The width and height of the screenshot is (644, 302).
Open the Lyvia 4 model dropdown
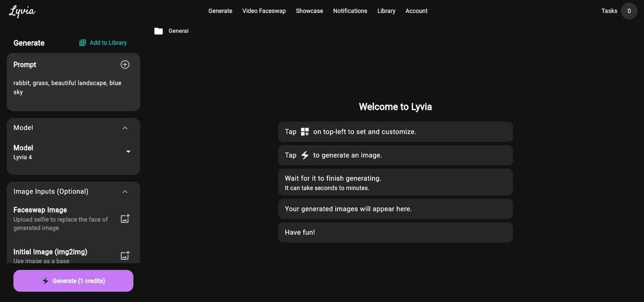(128, 152)
